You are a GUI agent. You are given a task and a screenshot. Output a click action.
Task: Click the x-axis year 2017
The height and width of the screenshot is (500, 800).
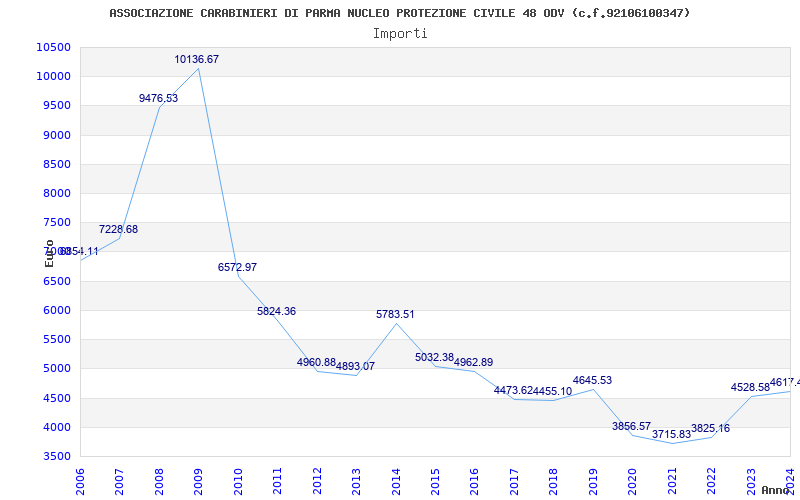(514, 482)
